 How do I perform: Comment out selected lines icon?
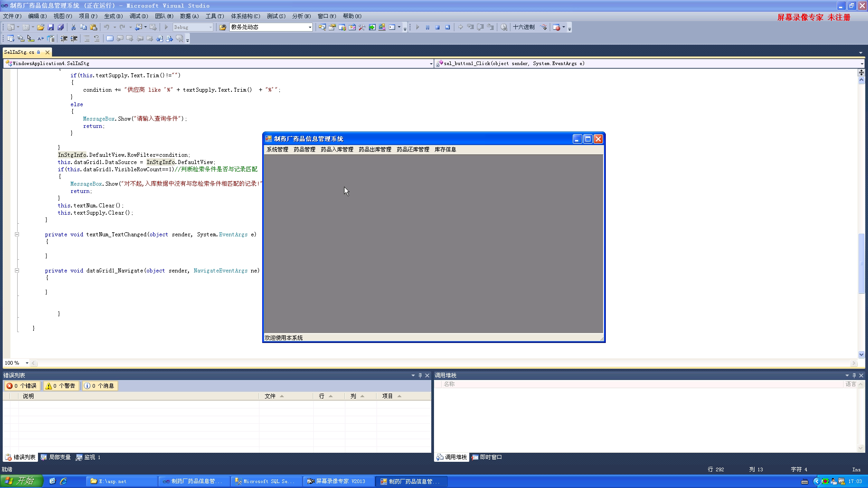pos(87,39)
